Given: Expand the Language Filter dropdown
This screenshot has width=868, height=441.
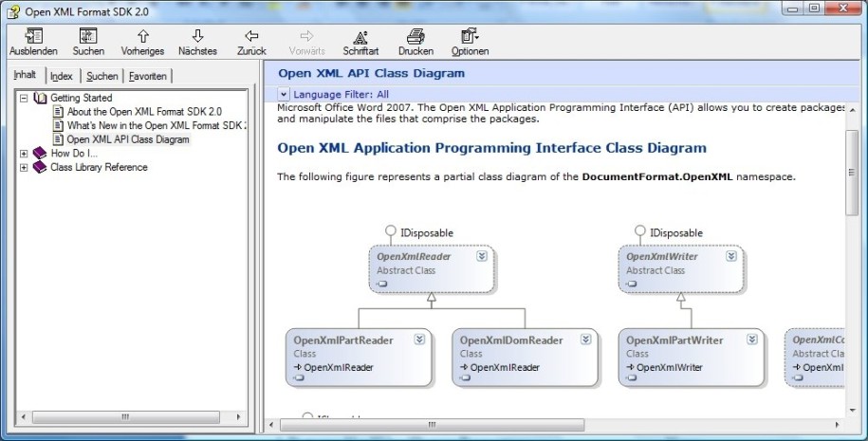Looking at the screenshot, I should (x=284, y=94).
